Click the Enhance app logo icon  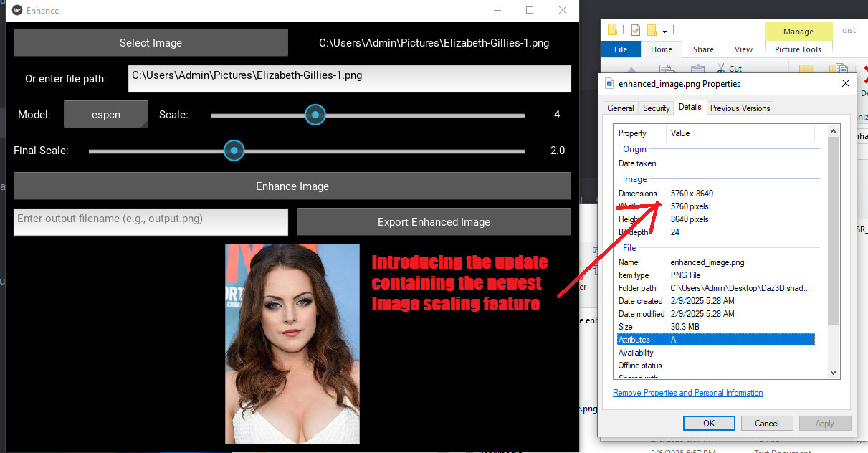point(16,10)
